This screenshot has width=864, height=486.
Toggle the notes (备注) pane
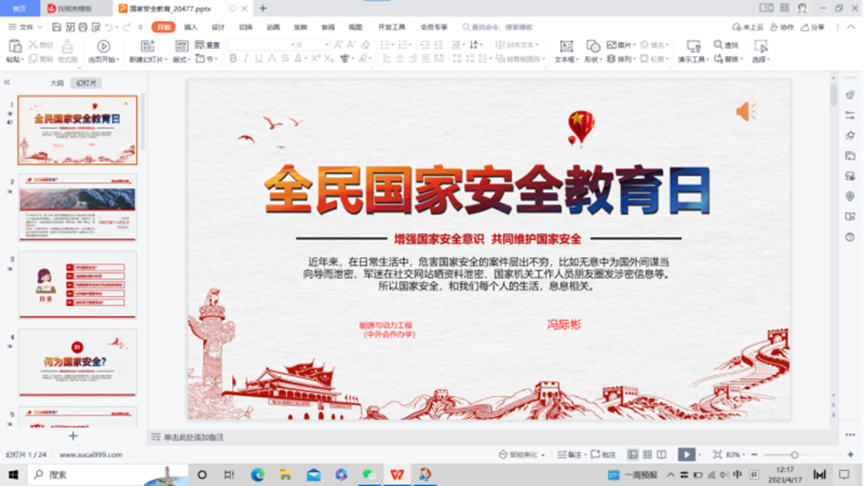(573, 454)
